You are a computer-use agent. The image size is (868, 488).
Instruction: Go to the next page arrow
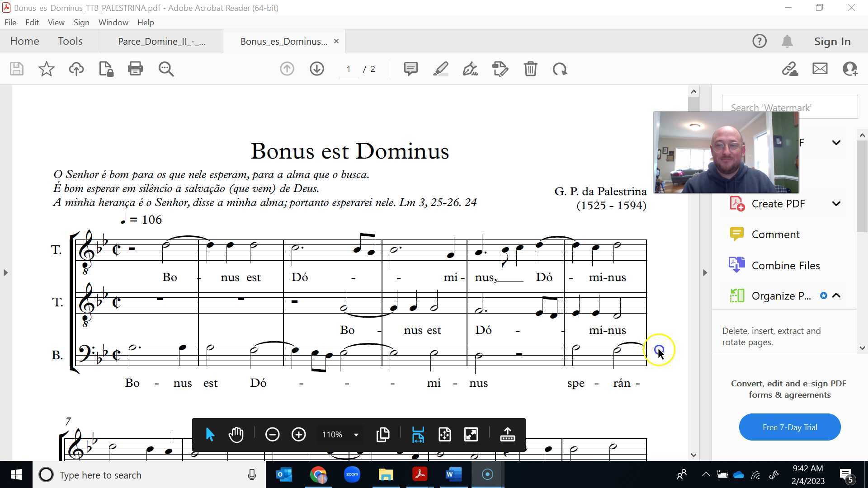[x=316, y=69]
